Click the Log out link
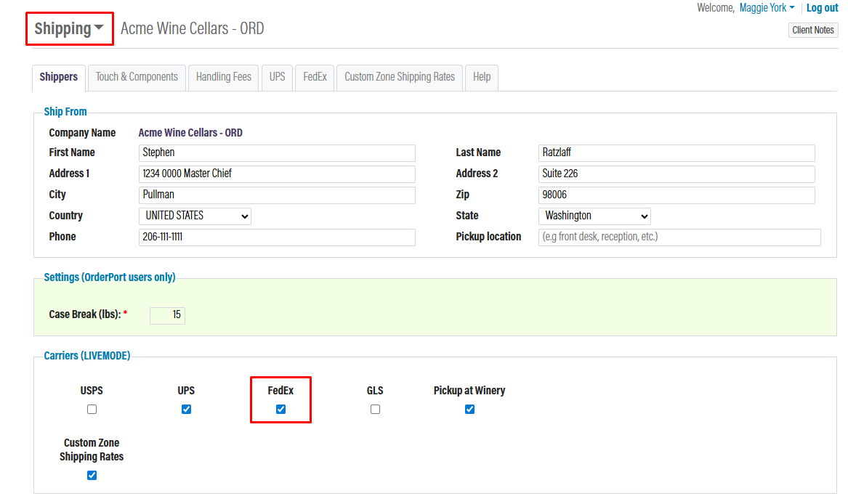Image resolution: width=848 pixels, height=504 pixels. click(x=822, y=8)
